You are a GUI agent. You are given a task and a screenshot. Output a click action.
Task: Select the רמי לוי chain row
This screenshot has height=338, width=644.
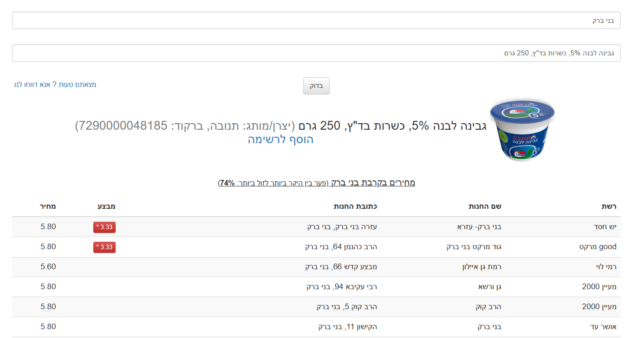604,267
